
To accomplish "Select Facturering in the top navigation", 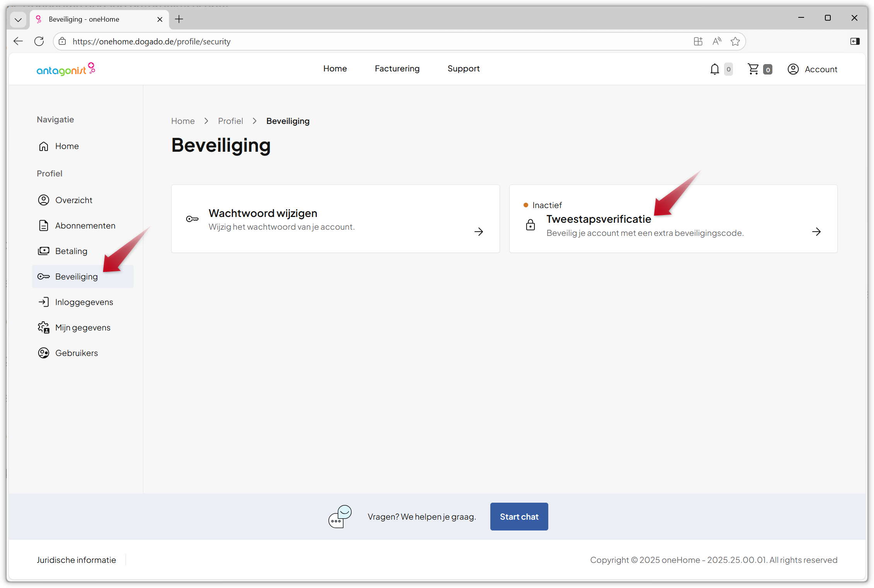I will pos(397,69).
